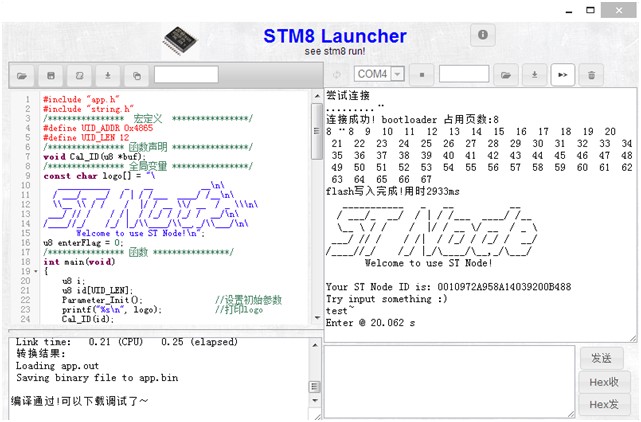This screenshot has height=422, width=641.
Task: Open the info button beside the title
Action: click(483, 35)
